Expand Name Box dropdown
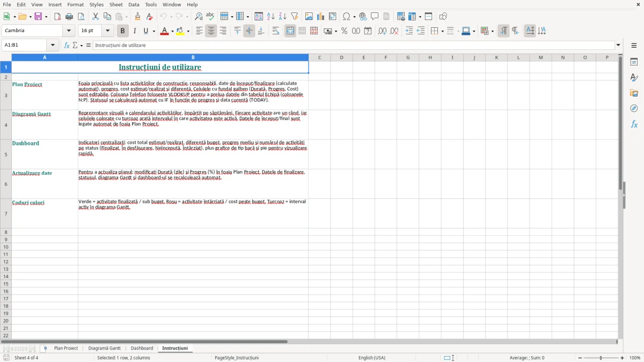644x362 pixels. click(53, 45)
